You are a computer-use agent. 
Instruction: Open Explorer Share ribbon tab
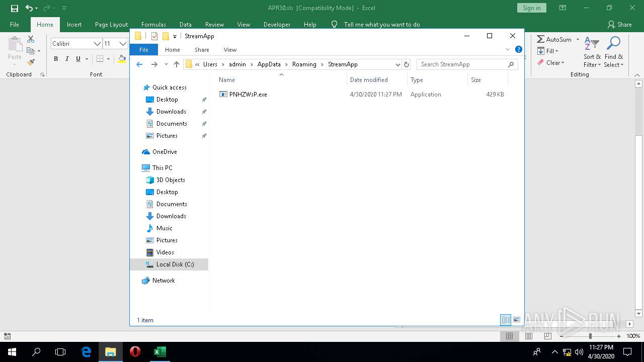[x=202, y=50]
